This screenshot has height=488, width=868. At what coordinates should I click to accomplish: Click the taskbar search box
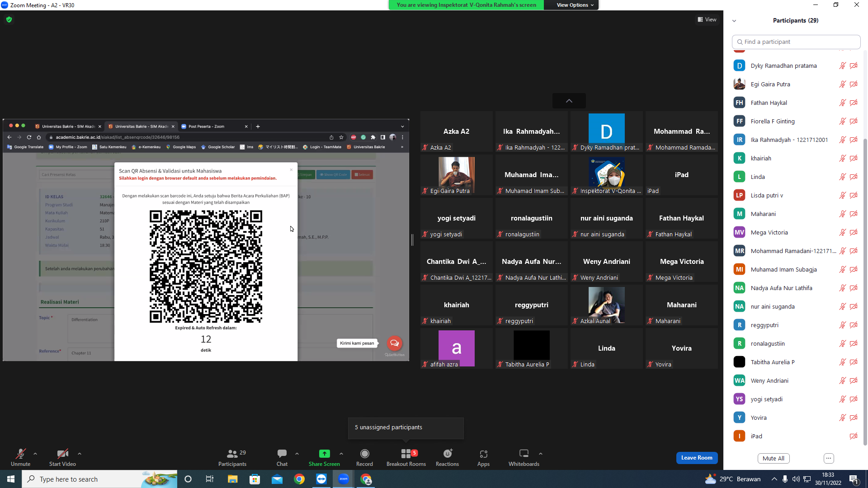click(x=99, y=479)
